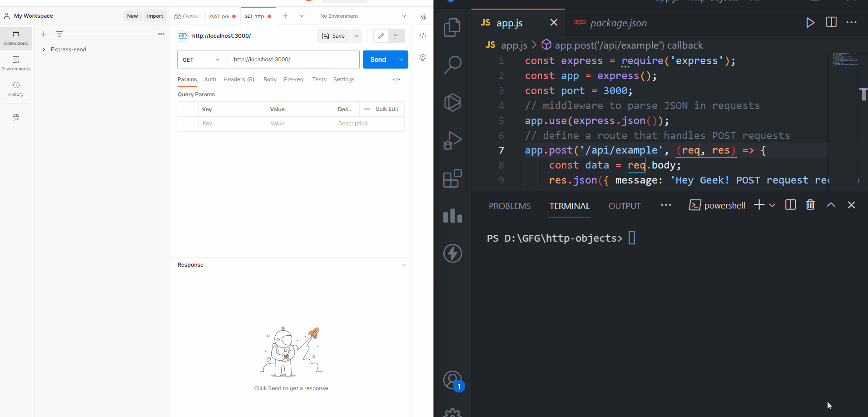The width and height of the screenshot is (868, 417).
Task: Open the OUTPUT panel tab
Action: click(625, 206)
